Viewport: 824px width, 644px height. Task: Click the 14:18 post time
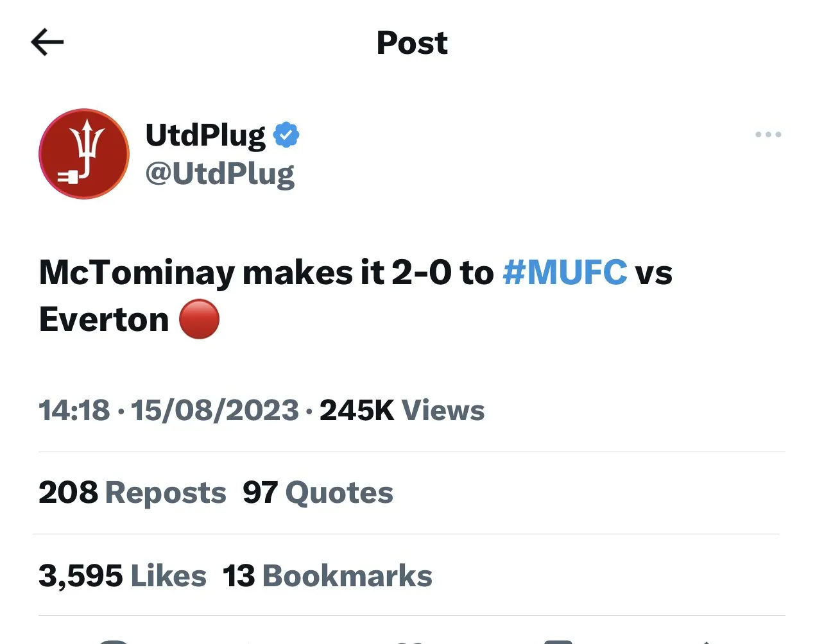[74, 411]
